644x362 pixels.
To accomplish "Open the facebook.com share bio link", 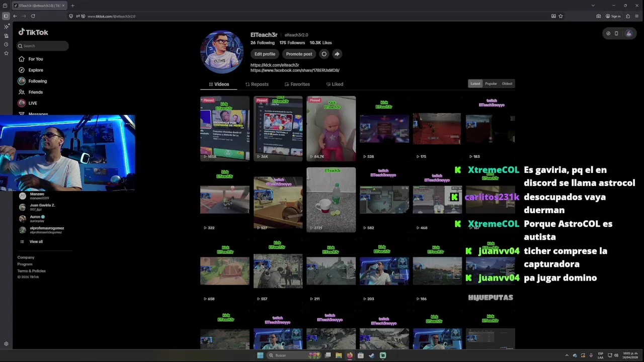I will [295, 70].
